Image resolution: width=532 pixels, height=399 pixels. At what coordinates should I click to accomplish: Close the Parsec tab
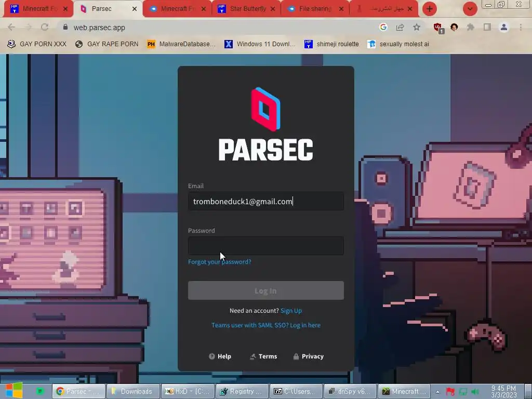click(135, 9)
